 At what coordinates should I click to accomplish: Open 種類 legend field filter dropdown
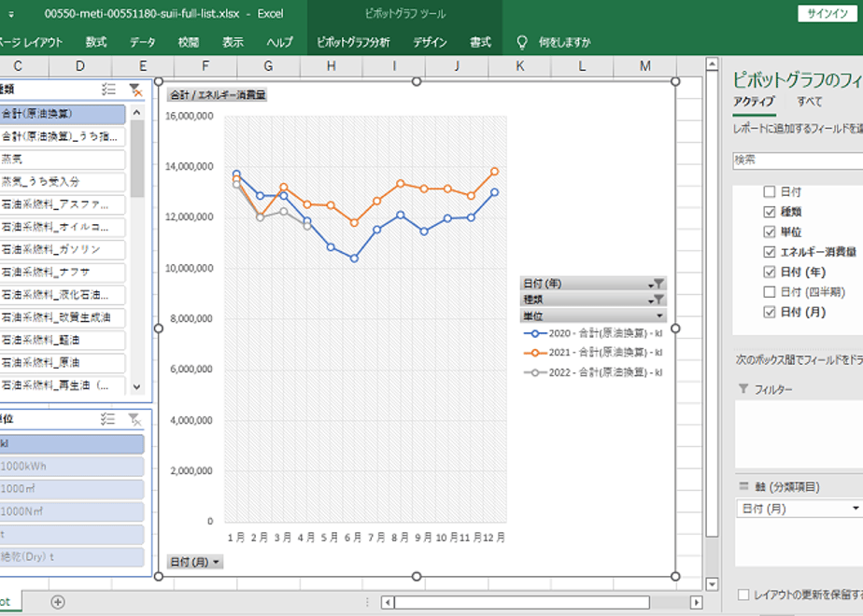[656, 300]
